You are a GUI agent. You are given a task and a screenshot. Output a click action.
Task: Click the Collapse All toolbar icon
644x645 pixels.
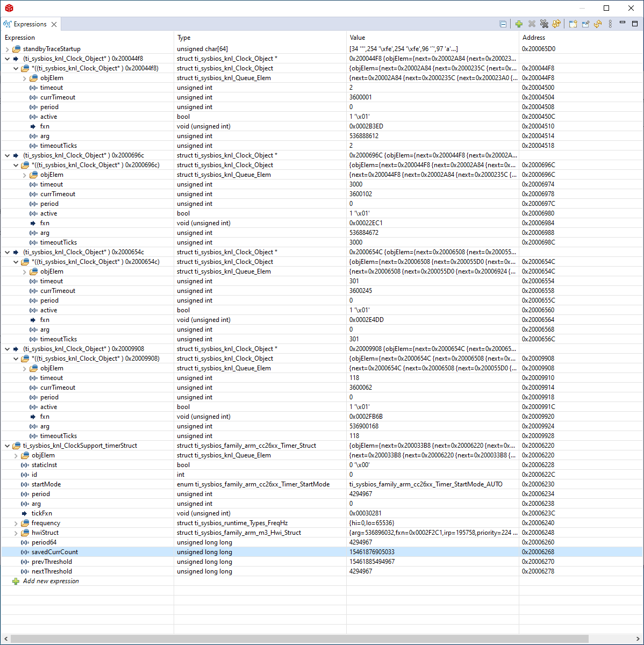point(503,24)
